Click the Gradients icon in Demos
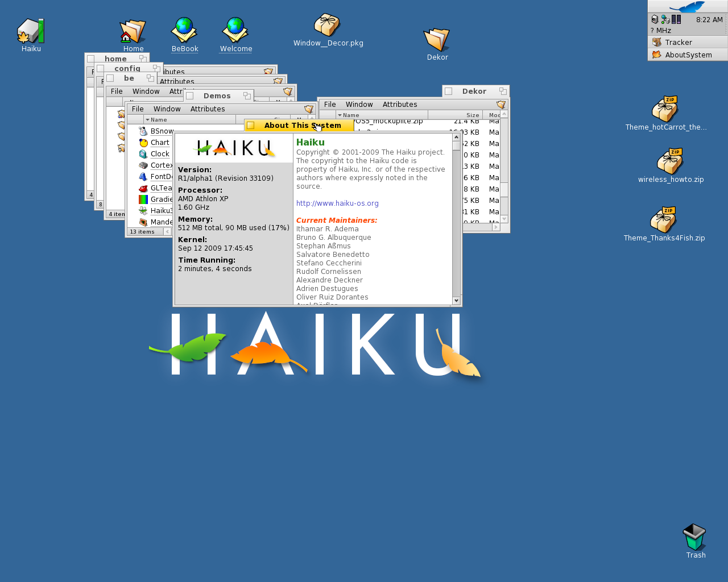This screenshot has height=582, width=728. (x=143, y=199)
